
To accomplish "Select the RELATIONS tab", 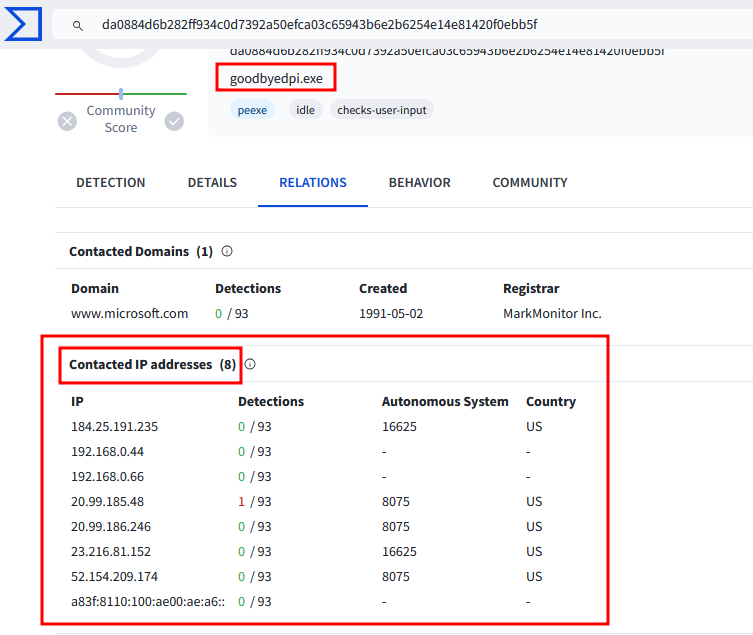I will coord(313,183).
